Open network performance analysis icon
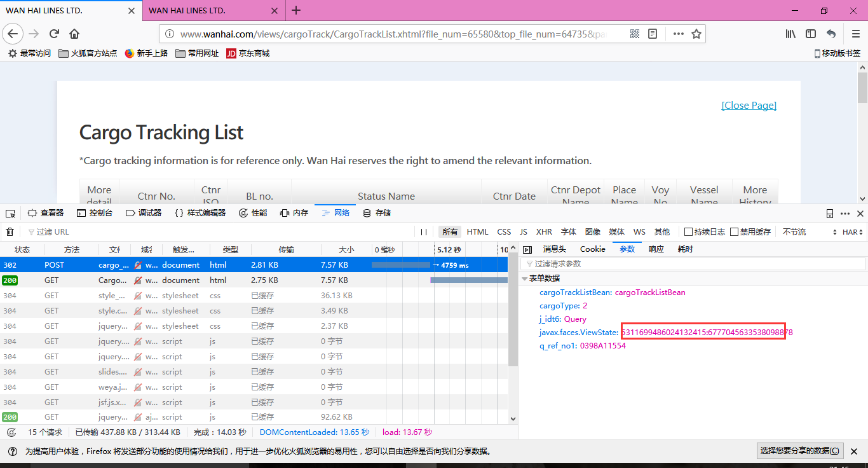Viewport: 868px width, 468px height. point(11,432)
